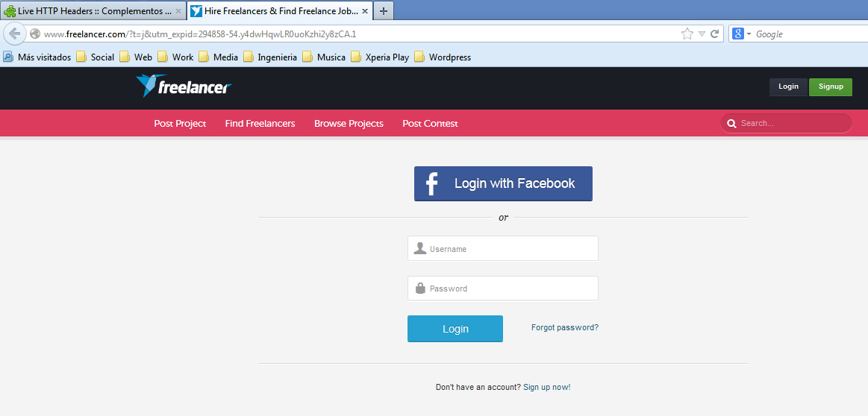The height and width of the screenshot is (416, 868).
Task: Open the Más visitados bookmarks
Action: click(37, 57)
